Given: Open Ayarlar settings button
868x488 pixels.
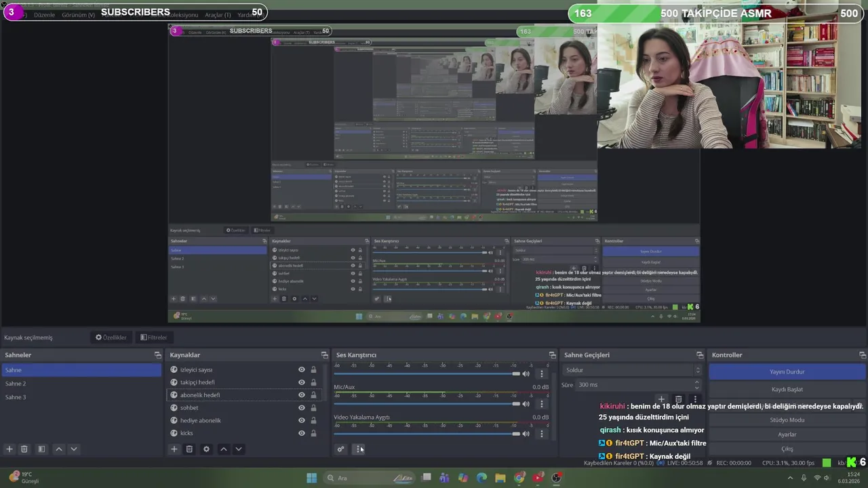Looking at the screenshot, I should tap(787, 434).
